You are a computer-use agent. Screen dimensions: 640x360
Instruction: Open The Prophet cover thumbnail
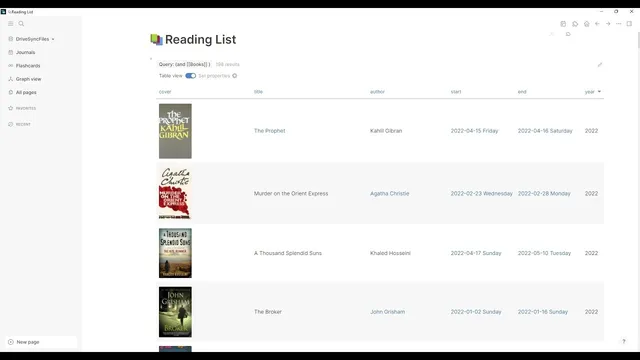point(175,131)
